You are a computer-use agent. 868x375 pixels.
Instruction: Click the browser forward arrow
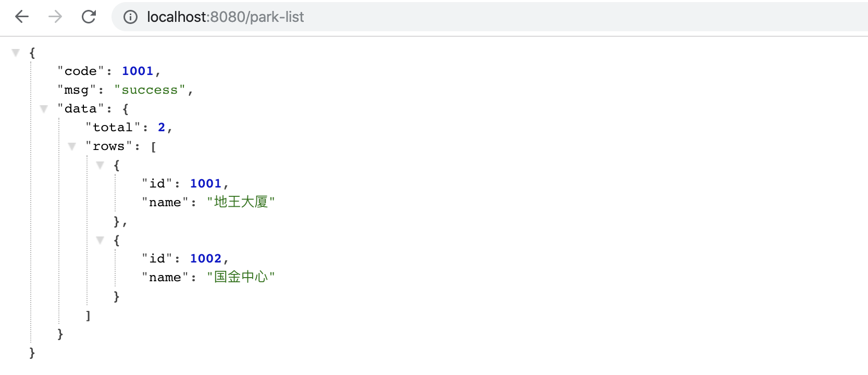pos(55,17)
